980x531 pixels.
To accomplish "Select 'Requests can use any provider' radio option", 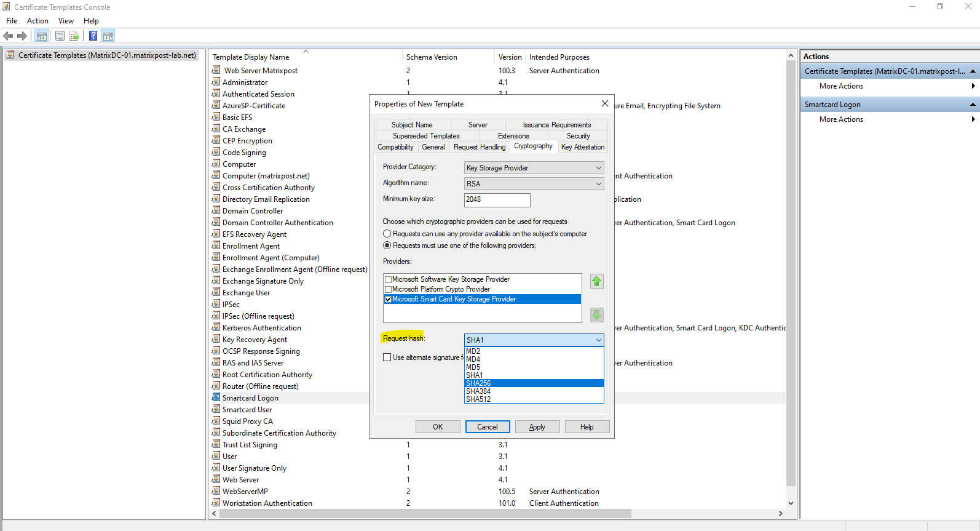I will point(387,234).
